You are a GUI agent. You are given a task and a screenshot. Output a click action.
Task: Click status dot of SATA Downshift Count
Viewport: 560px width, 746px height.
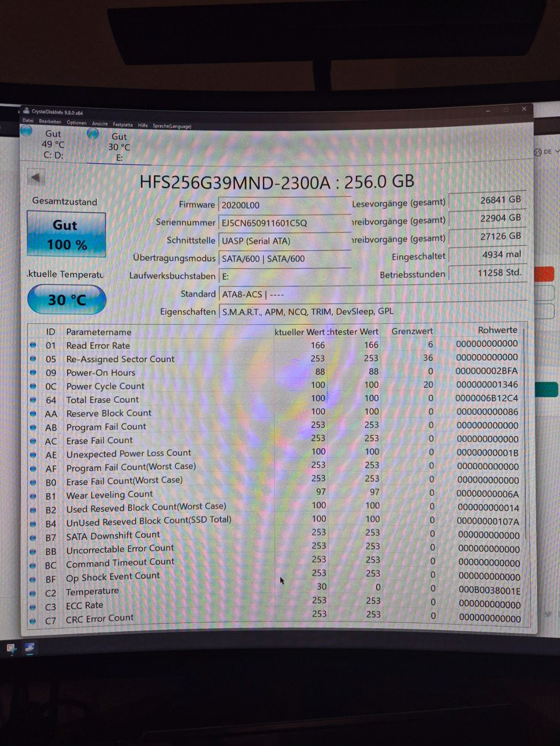(x=33, y=538)
